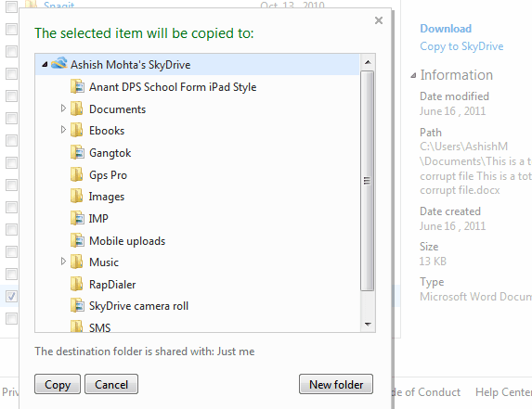Choose the Ebooks folder label
The width and height of the screenshot is (532, 409).
pyautogui.click(x=107, y=131)
